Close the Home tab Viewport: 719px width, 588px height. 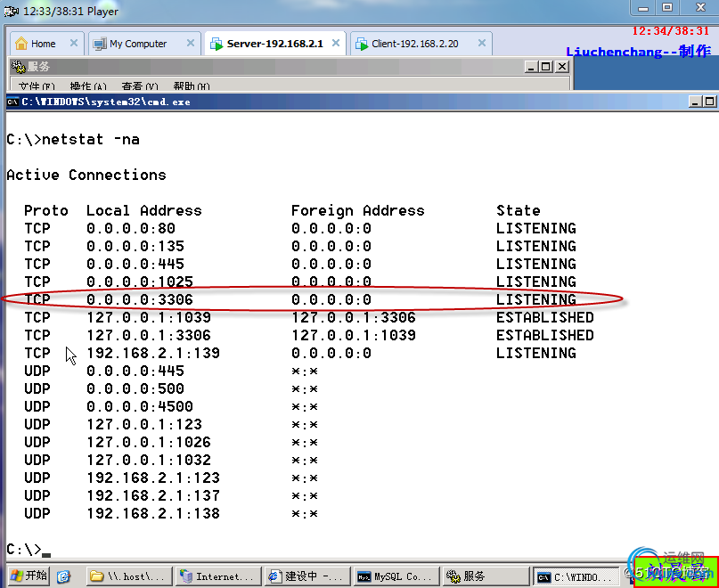point(73,43)
